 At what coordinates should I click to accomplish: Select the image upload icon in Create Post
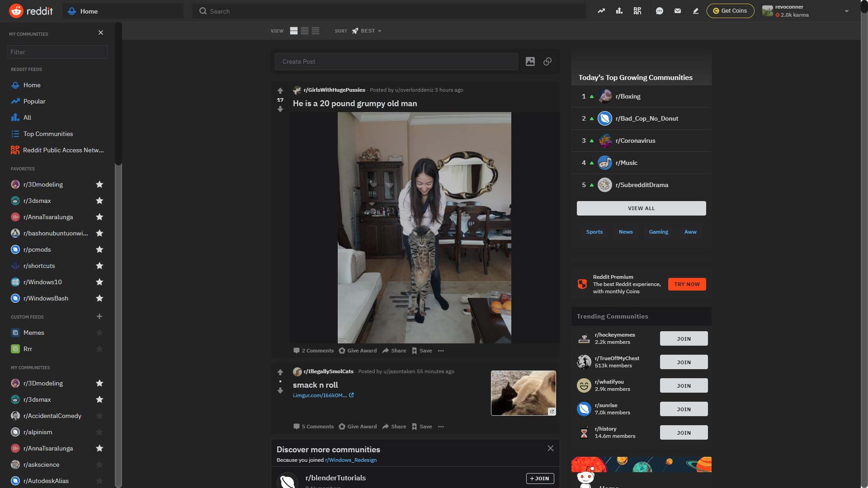(x=530, y=61)
